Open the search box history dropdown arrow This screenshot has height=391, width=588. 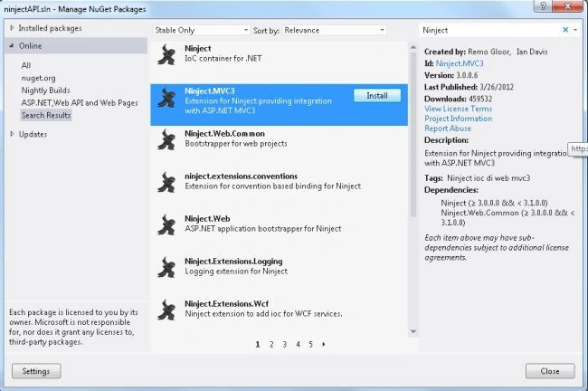575,30
